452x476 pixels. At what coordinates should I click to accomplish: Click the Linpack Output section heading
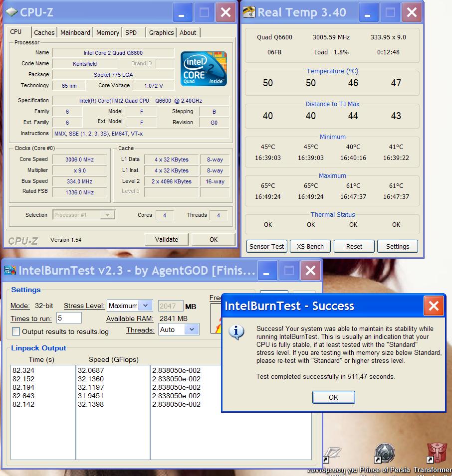38,348
